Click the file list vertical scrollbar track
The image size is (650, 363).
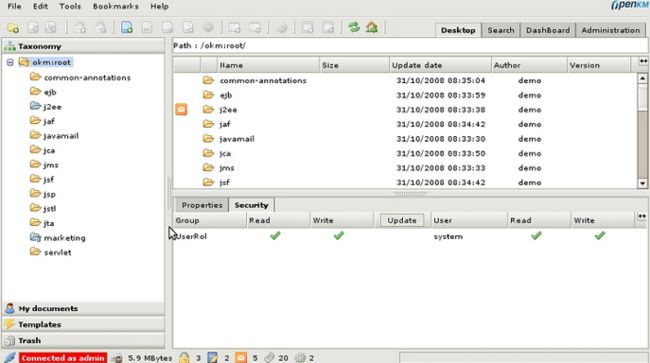pyautogui.click(x=642, y=131)
